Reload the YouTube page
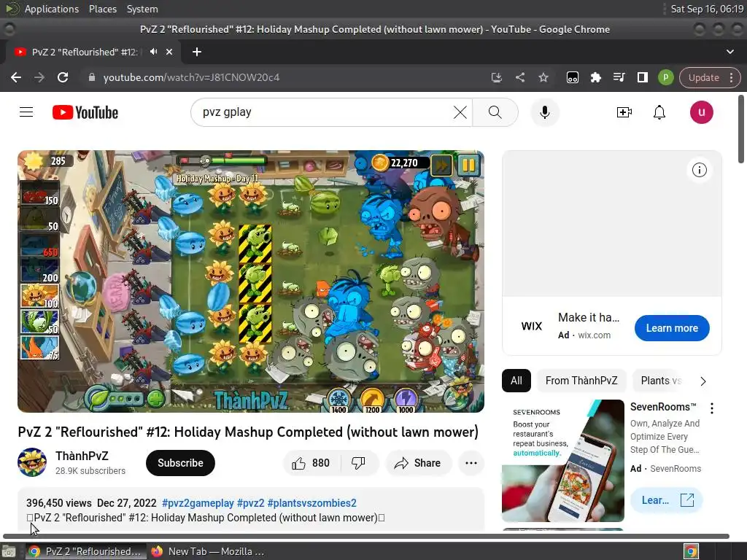This screenshot has height=560, width=747. point(63,77)
